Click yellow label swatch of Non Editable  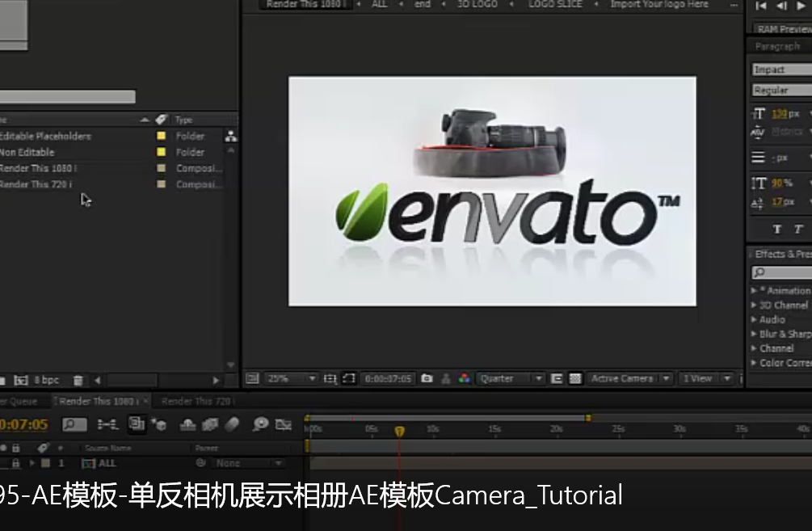click(161, 152)
